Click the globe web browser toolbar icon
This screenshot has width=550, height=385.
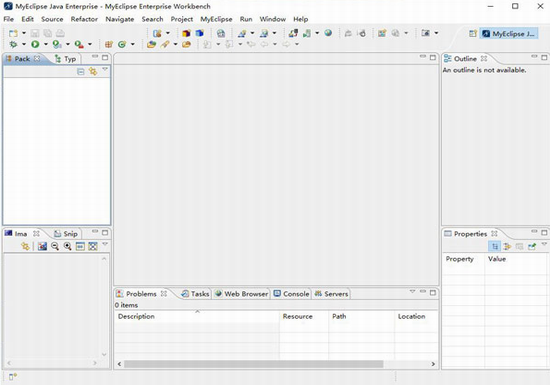328,33
